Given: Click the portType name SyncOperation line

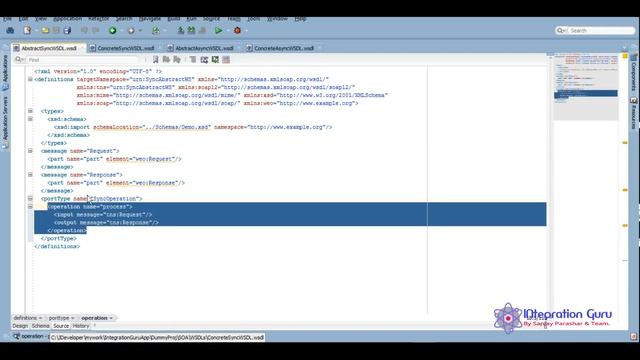Looking at the screenshot, I should tap(91, 199).
